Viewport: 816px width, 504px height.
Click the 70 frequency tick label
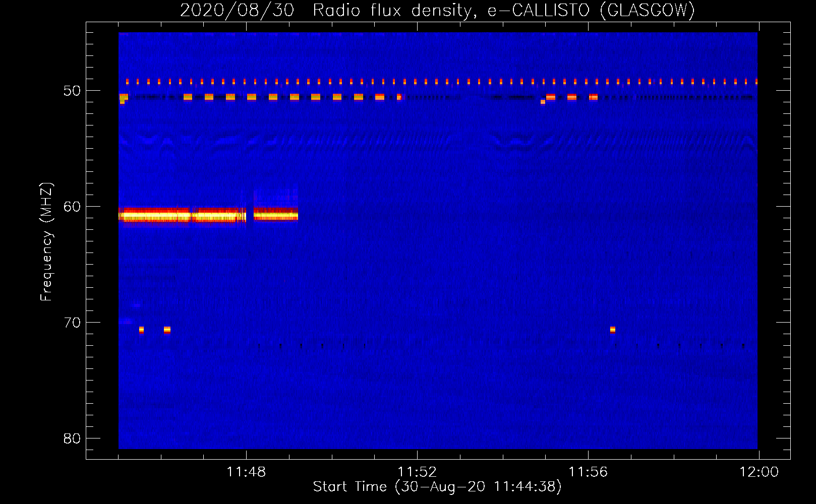pos(72,323)
